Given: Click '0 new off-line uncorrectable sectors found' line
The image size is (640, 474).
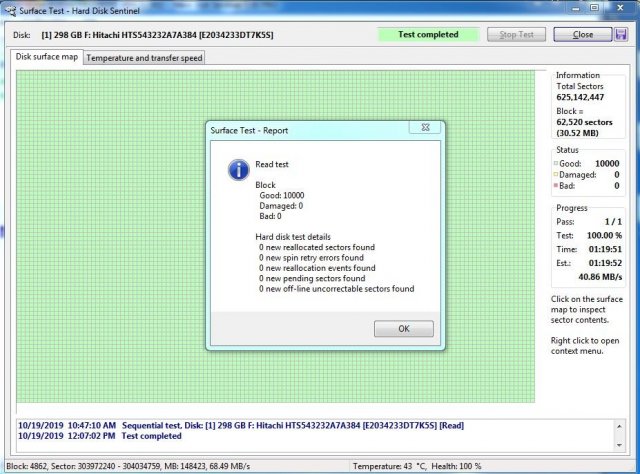Looking at the screenshot, I should click(336, 289).
